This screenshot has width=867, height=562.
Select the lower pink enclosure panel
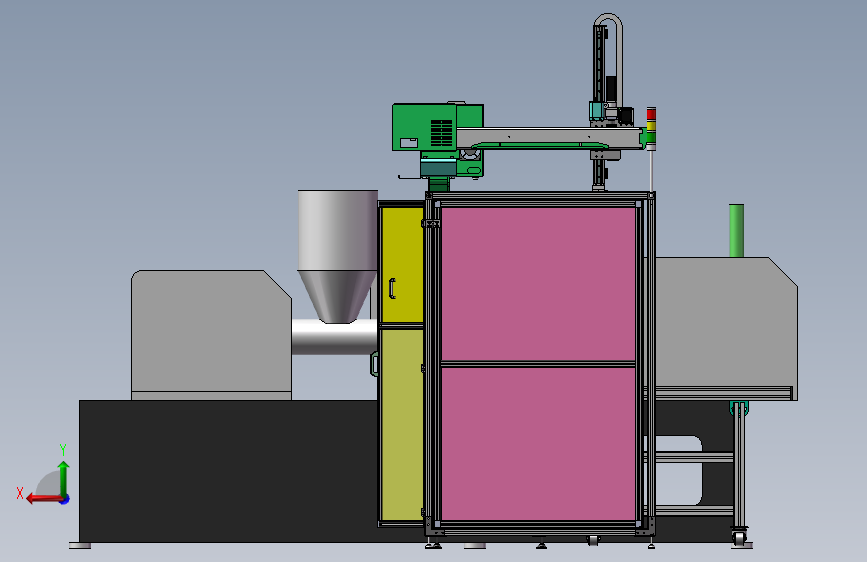[538, 444]
